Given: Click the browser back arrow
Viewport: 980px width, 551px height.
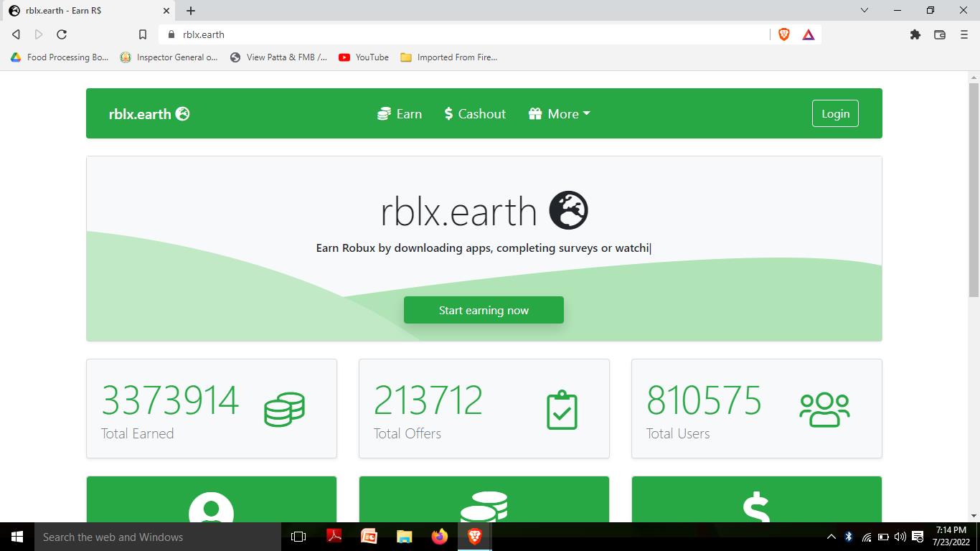Looking at the screenshot, I should coord(16,34).
